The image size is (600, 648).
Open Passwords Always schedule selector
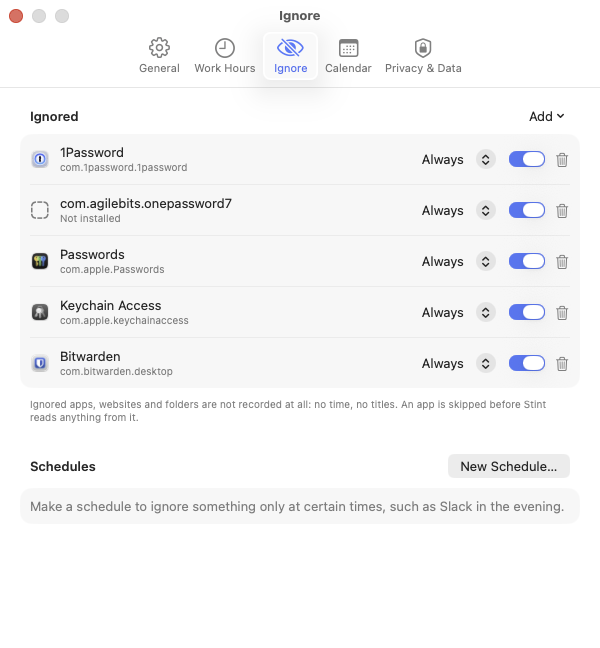[459, 262]
